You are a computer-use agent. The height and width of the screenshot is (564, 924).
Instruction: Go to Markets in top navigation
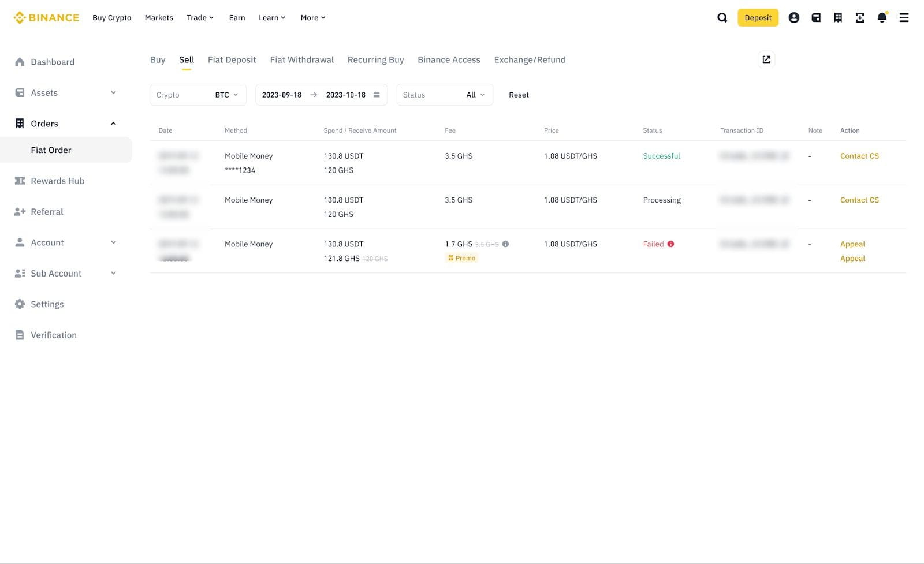(159, 18)
